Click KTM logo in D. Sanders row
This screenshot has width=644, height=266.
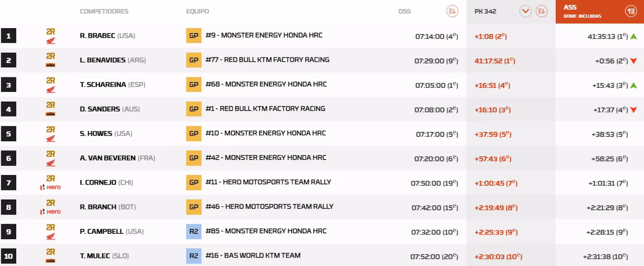point(51,114)
